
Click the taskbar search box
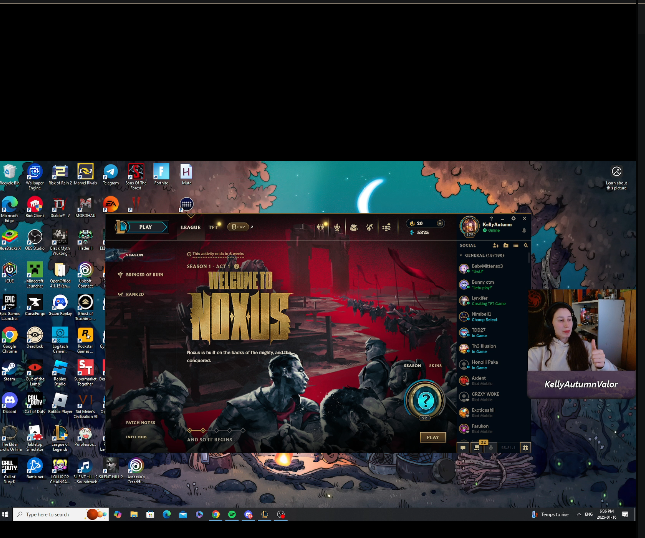(x=61, y=514)
